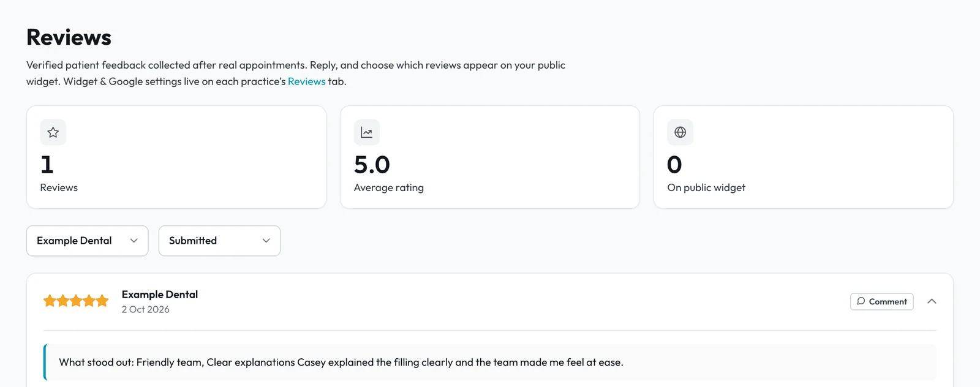Click the 'Reviews' page heading
Screen dimensions: 980x387
tap(69, 37)
